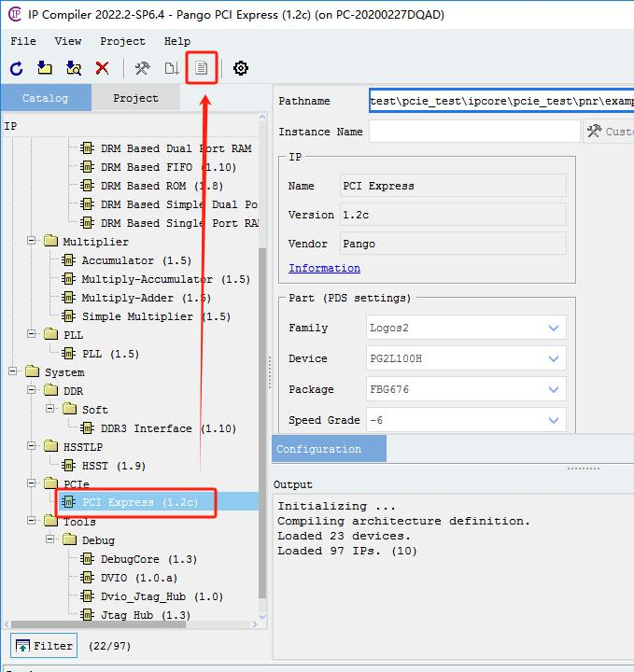Click the hammer-and-wrench customize toolbar icon
Viewport: 634px width, 672px height.
(142, 68)
